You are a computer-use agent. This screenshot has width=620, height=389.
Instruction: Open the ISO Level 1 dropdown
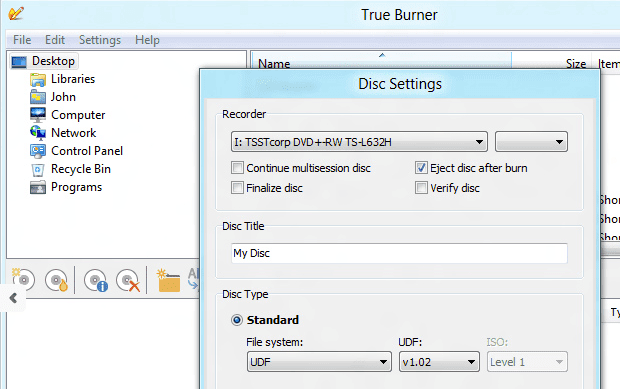527,362
